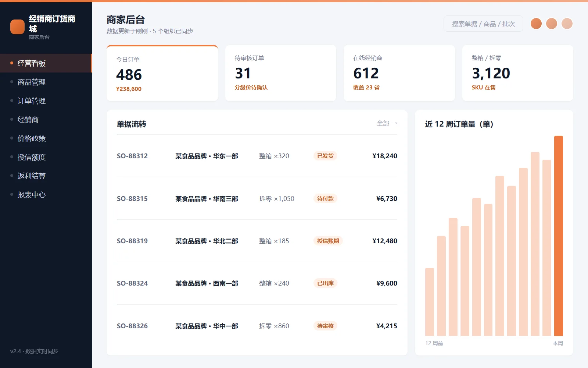Click the ¥238,600 amount under 今日订单
The width and height of the screenshot is (588, 368).
(x=129, y=89)
